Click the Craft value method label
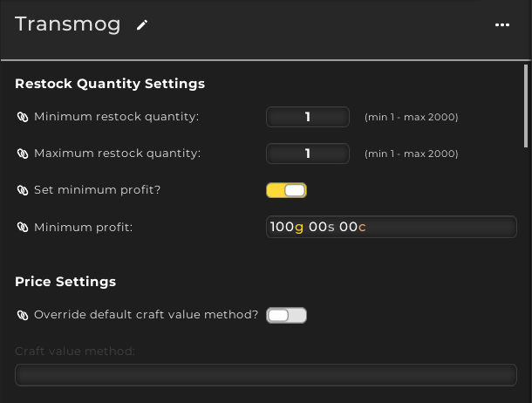The height and width of the screenshot is (403, 532). pos(75,351)
